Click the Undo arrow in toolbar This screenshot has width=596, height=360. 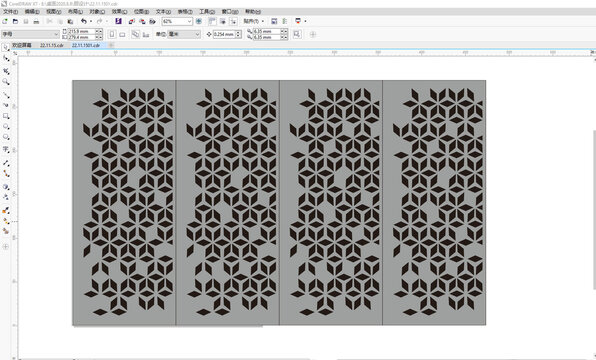(84, 21)
